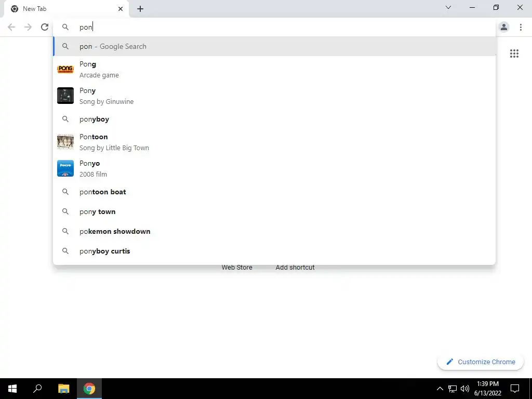Open the notification center icon

(515, 389)
